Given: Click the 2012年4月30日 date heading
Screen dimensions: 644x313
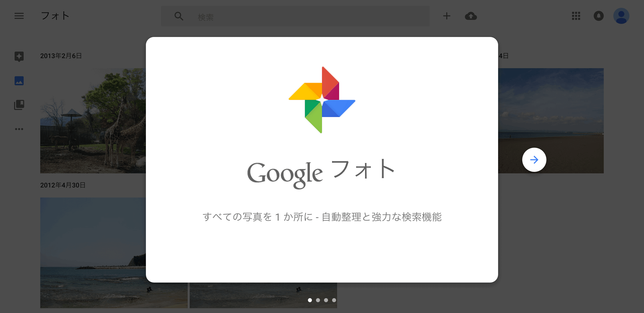Looking at the screenshot, I should [x=63, y=185].
